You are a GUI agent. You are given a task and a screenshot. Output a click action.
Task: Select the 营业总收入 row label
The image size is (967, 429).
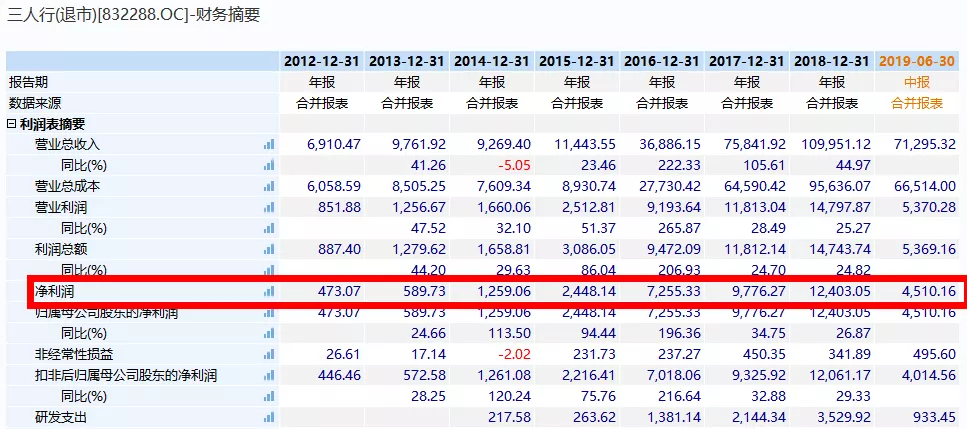[x=67, y=145]
